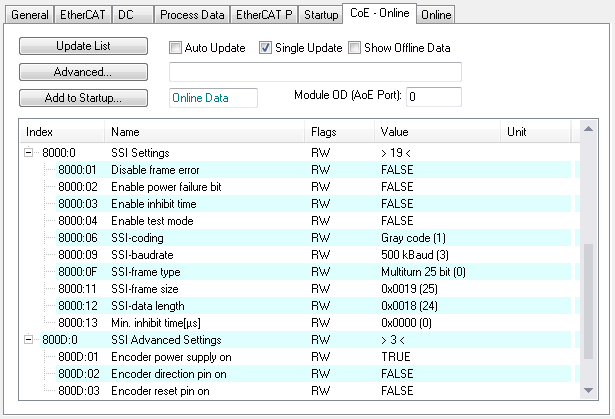The width and height of the screenshot is (615, 419).
Task: Click the value Multiturn 25 bit (0)
Action: pyautogui.click(x=423, y=271)
